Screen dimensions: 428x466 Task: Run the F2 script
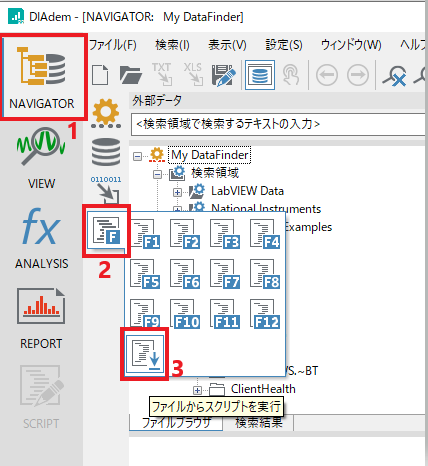pyautogui.click(x=185, y=234)
